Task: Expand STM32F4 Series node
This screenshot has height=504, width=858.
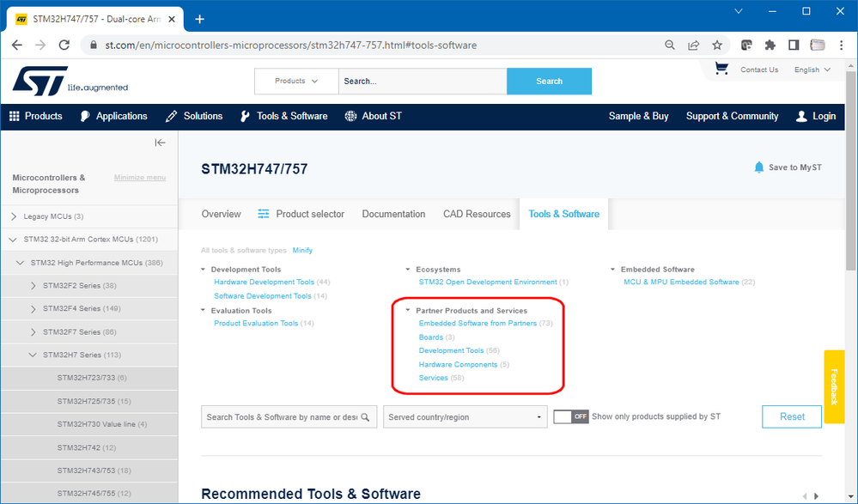Action: click(x=33, y=308)
